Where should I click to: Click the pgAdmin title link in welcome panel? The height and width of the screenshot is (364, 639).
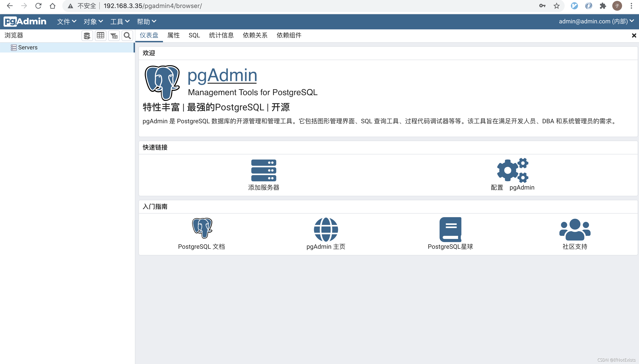[x=222, y=75]
